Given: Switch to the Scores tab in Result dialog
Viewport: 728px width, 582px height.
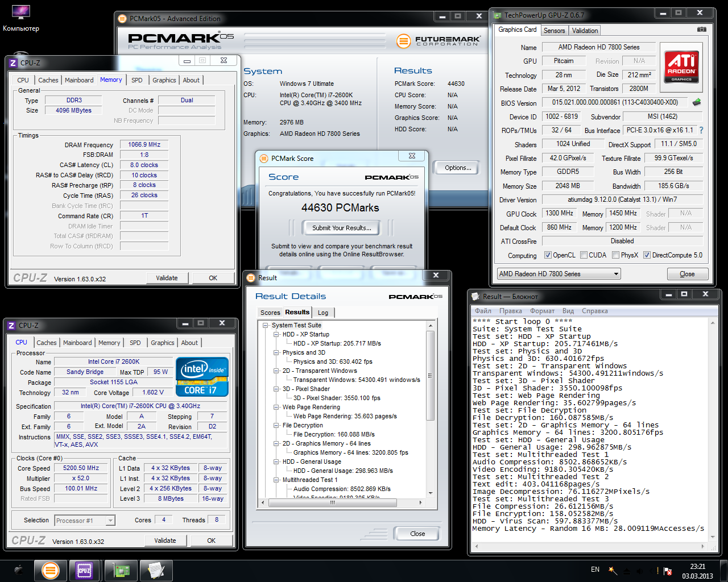Looking at the screenshot, I should pos(270,313).
